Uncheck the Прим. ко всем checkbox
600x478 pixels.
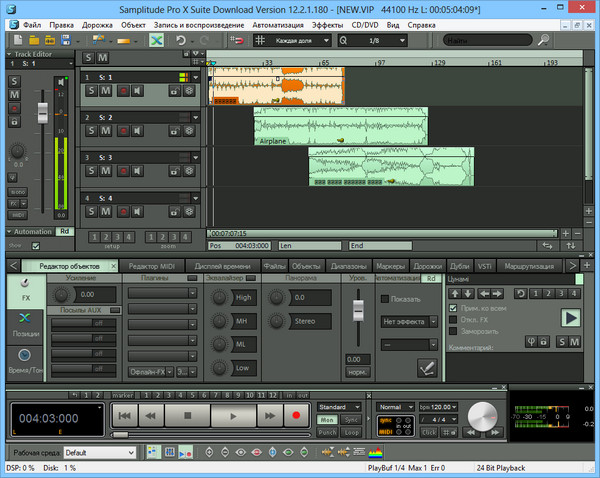pos(453,308)
